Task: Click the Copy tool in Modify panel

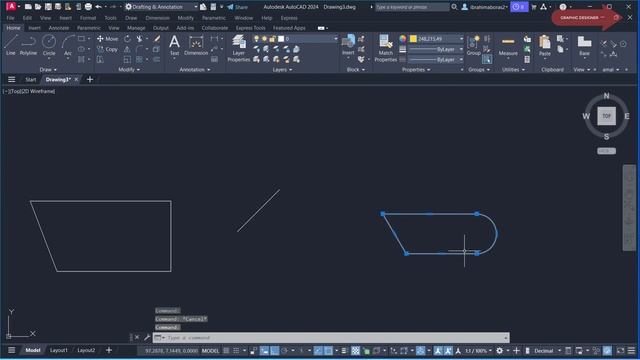Action: tap(108, 49)
